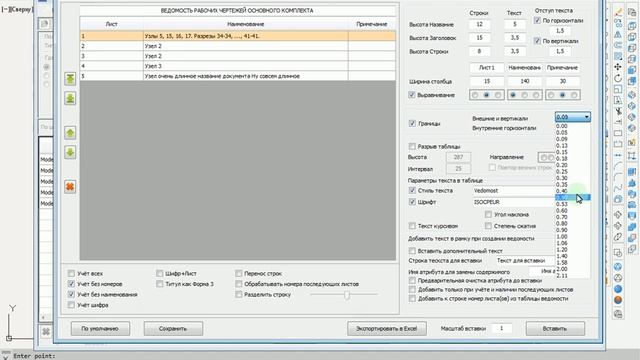This screenshot has height=360, width=640.
Task: Choose 0.00 from the thickness list
Action: 573,126
